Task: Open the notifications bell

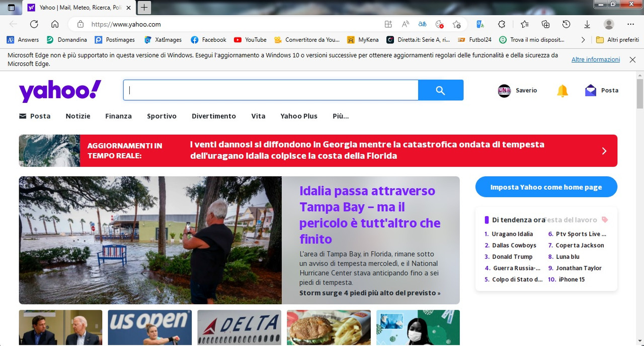Action: [562, 91]
